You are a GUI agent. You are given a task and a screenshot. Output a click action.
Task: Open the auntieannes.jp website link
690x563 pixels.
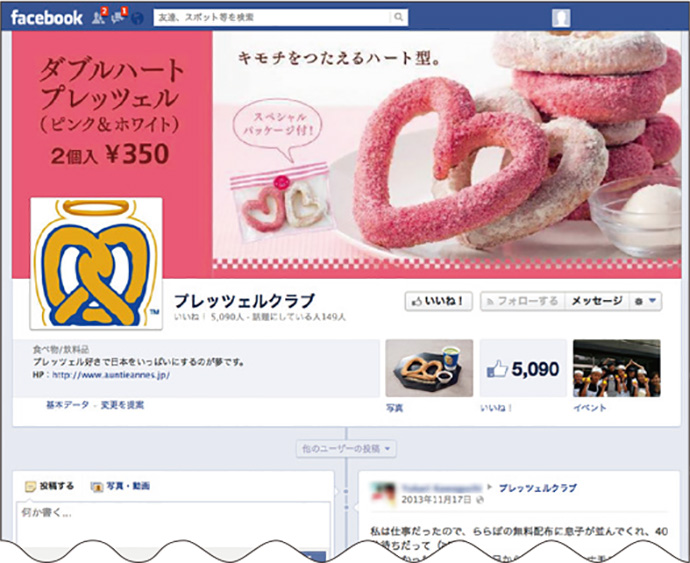point(111,375)
